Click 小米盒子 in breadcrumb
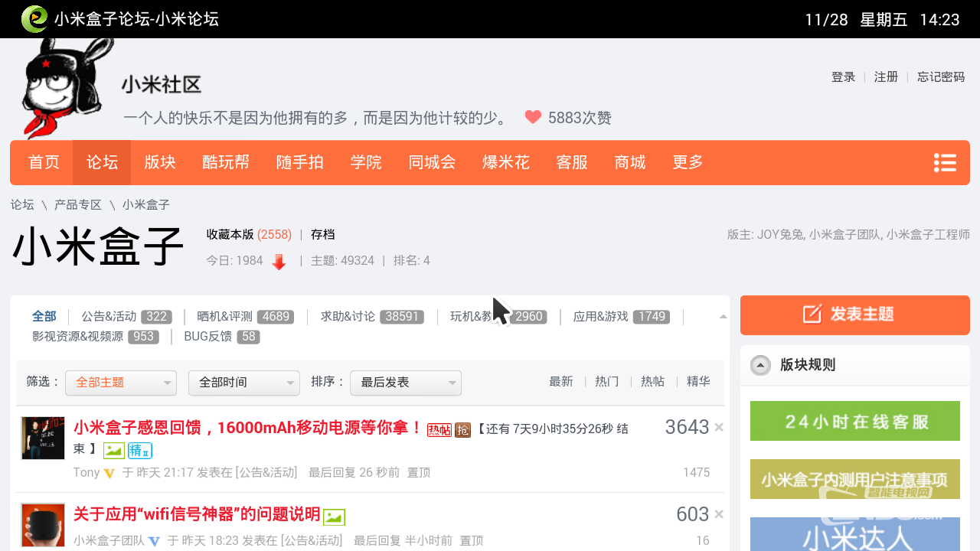This screenshot has width=980, height=551. tap(145, 204)
